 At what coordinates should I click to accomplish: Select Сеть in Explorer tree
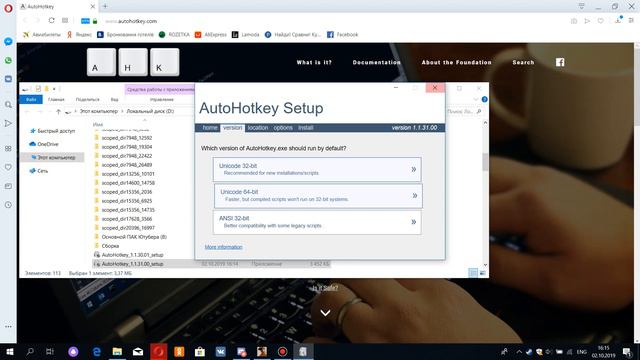pos(39,171)
